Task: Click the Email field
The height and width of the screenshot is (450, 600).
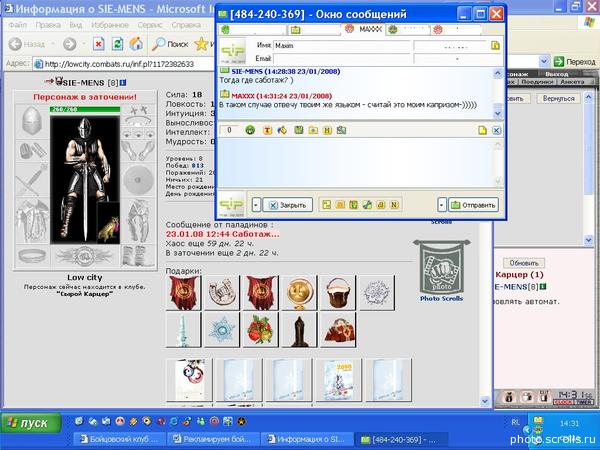Action: pyautogui.click(x=342, y=59)
